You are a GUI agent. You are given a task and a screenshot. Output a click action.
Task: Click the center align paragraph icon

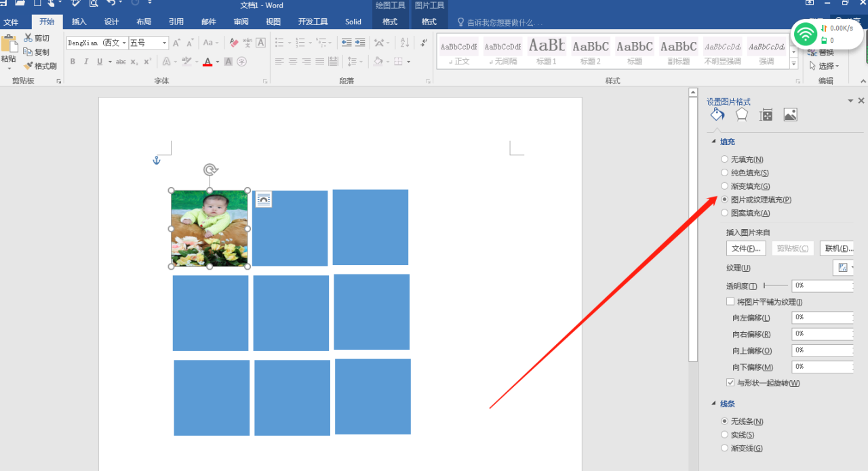point(293,62)
